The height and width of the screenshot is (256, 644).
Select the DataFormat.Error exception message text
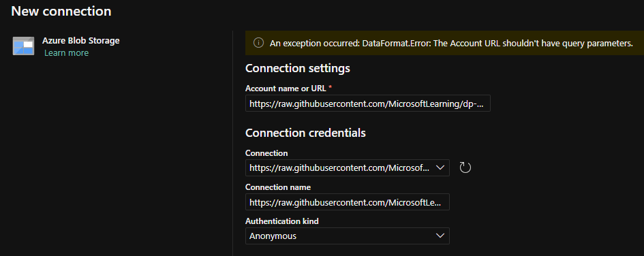[451, 43]
